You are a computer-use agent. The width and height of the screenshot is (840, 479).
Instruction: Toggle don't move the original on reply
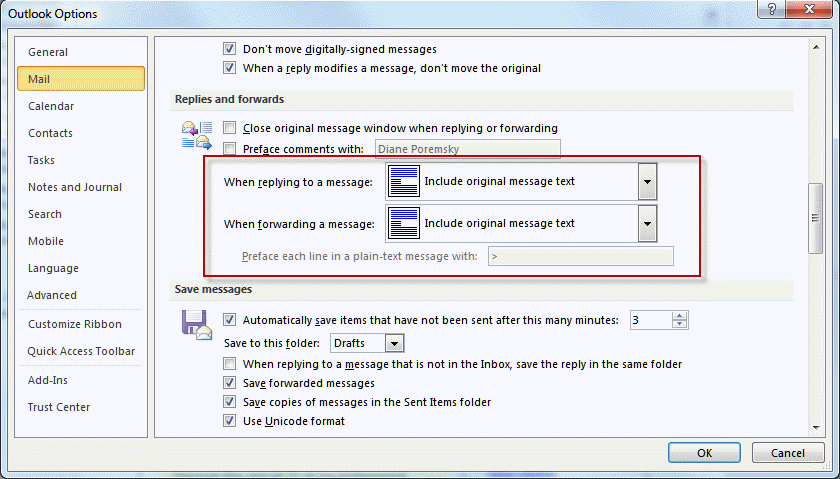(229, 68)
